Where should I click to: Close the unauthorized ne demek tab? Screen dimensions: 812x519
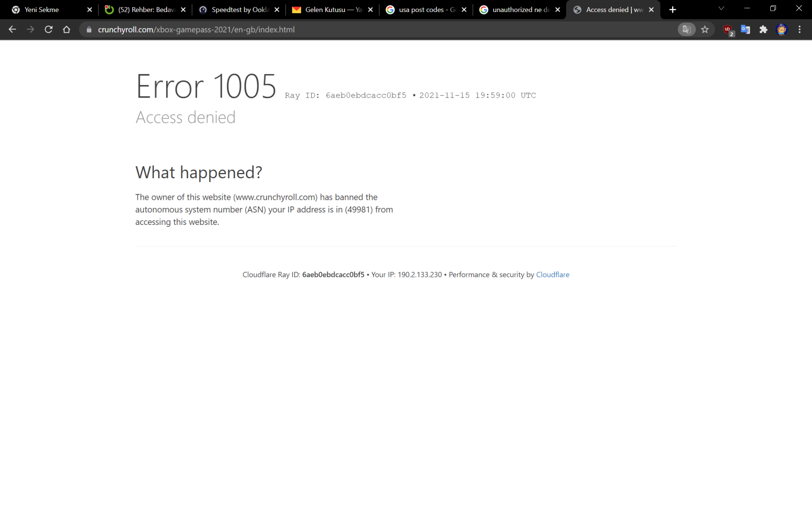tap(557, 10)
